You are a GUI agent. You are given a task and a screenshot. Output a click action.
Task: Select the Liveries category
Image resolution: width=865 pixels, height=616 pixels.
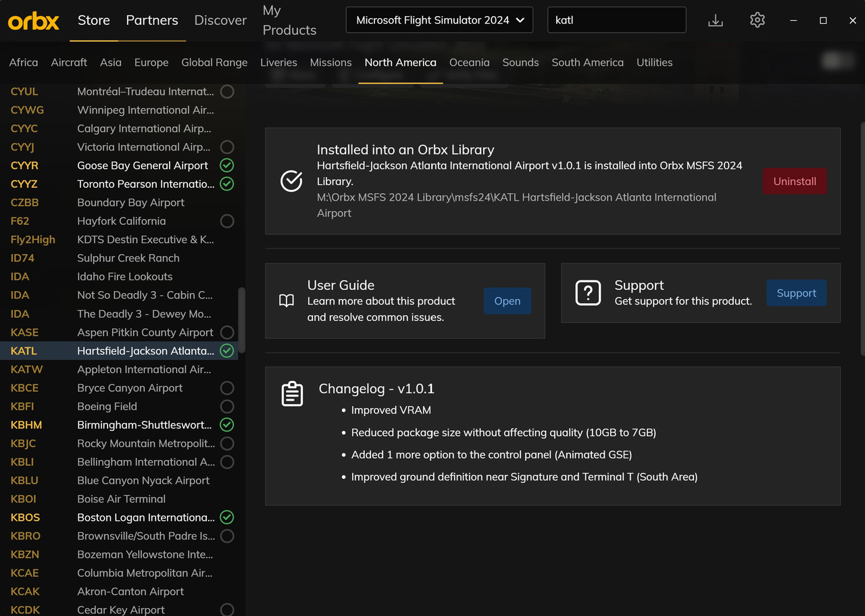coord(278,62)
